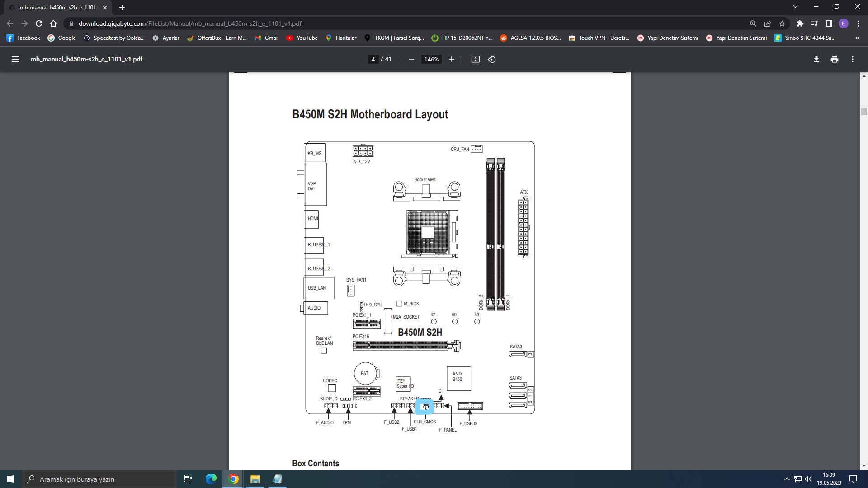Open the Facebook bookmark

coord(24,38)
